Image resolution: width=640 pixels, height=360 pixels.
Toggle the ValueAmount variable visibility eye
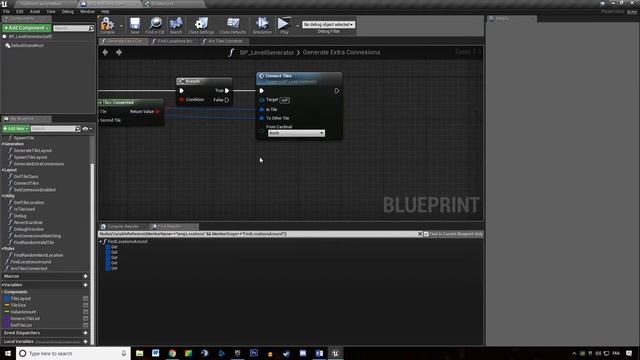(85, 312)
